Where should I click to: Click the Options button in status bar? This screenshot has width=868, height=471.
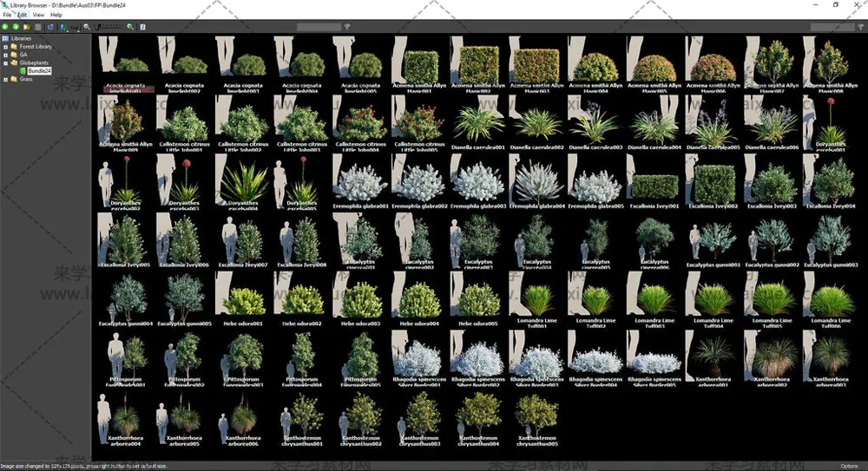(x=849, y=466)
